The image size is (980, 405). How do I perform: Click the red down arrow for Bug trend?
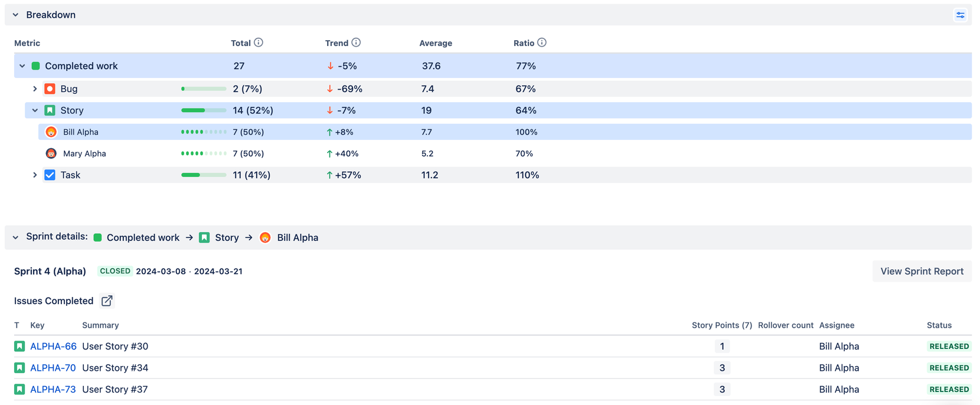click(x=330, y=89)
